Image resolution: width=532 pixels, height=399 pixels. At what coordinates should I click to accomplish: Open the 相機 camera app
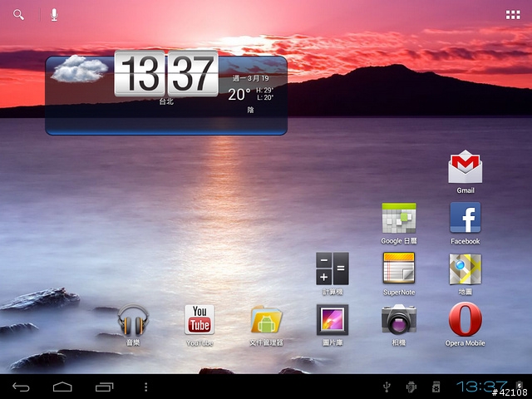399,319
